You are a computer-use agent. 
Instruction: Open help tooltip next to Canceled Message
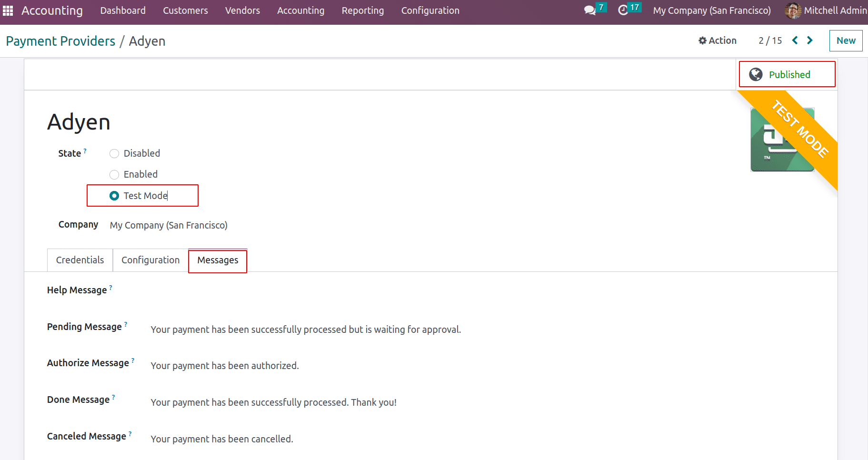130,433
